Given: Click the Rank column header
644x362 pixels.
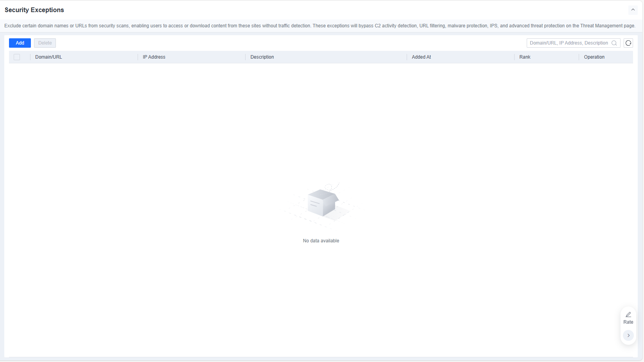Looking at the screenshot, I should (525, 57).
